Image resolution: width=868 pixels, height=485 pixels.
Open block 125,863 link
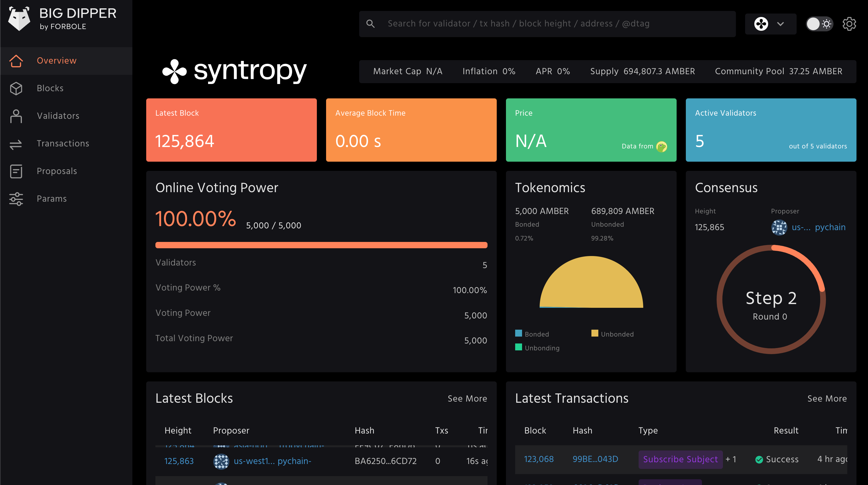pyautogui.click(x=179, y=461)
